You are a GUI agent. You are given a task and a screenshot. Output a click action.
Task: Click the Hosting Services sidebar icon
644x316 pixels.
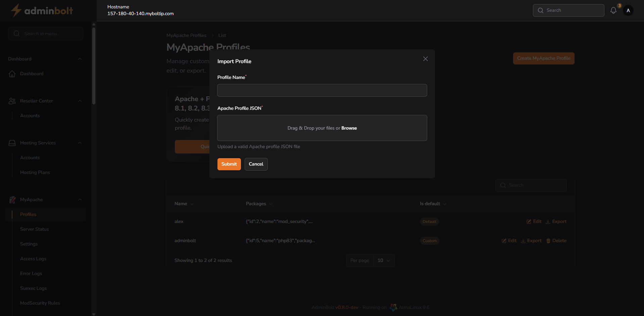coord(12,143)
